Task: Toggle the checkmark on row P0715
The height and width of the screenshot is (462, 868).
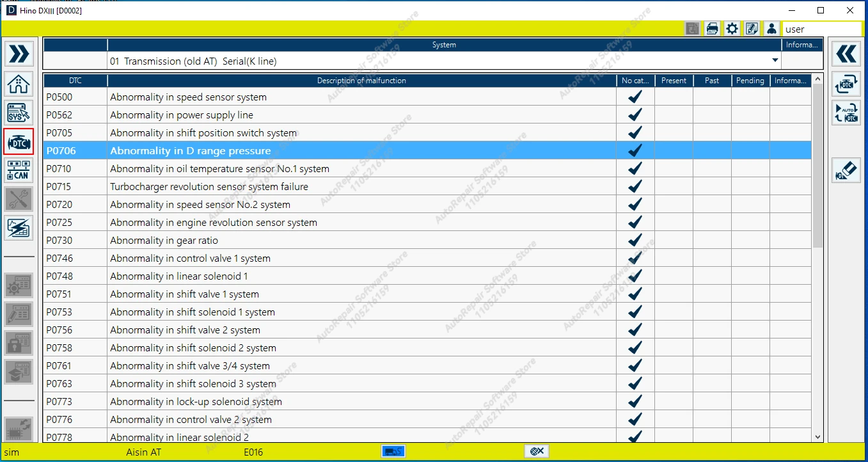Action: pos(635,186)
